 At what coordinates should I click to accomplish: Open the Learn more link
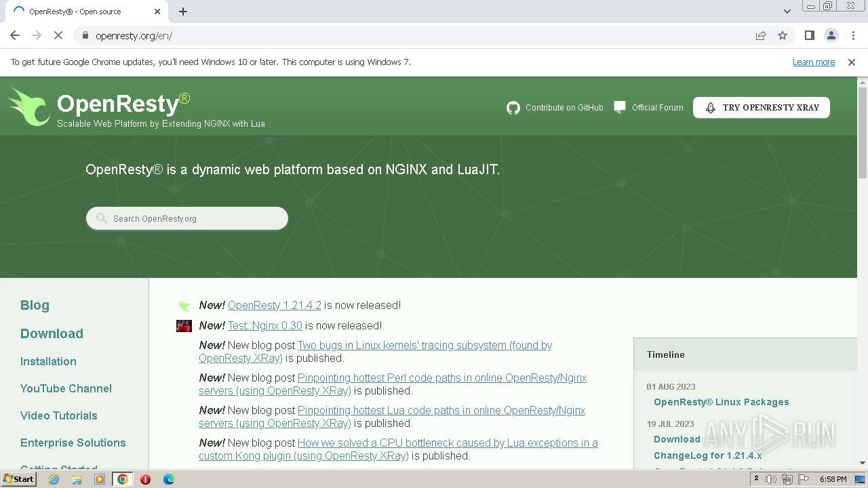[x=814, y=62]
